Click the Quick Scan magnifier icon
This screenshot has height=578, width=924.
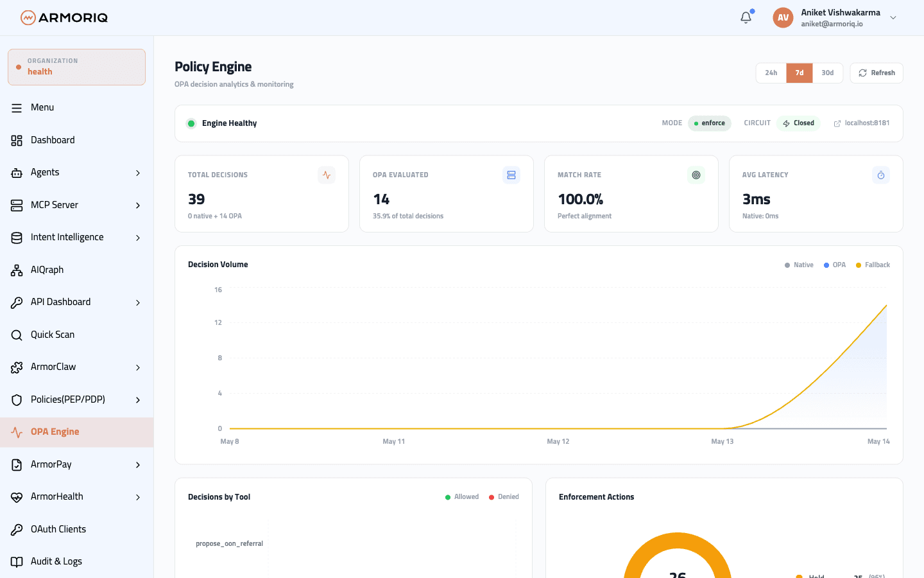17,335
